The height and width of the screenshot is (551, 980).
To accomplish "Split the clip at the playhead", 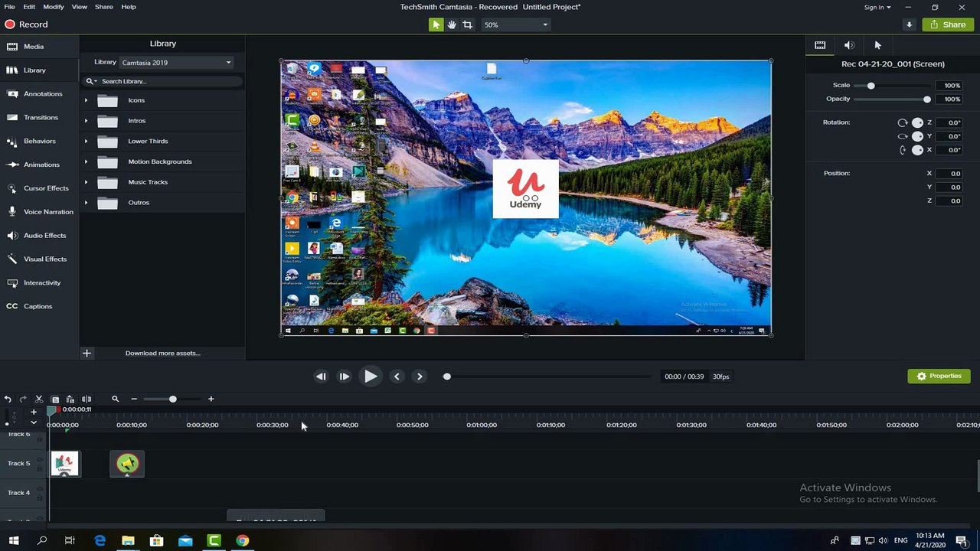I will point(87,399).
